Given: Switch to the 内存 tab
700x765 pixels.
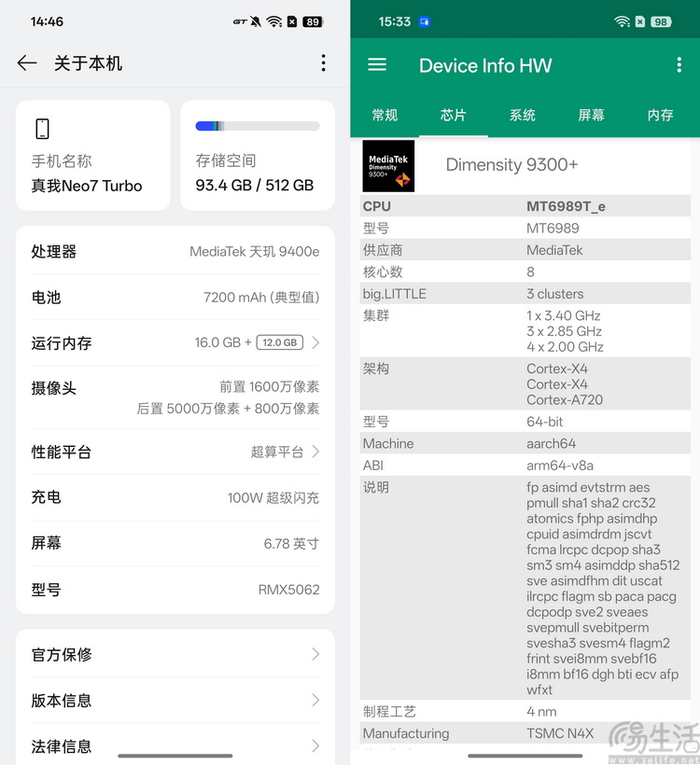Looking at the screenshot, I should coord(660,115).
